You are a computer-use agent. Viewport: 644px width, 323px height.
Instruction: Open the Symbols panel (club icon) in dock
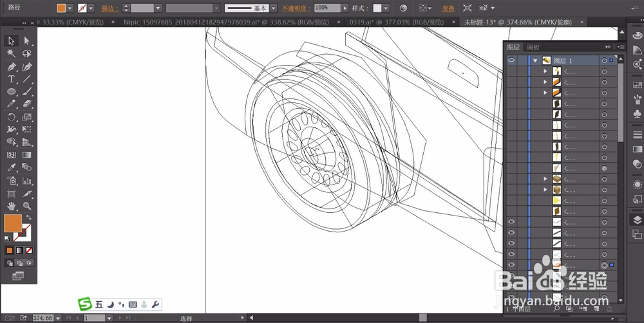point(637,113)
